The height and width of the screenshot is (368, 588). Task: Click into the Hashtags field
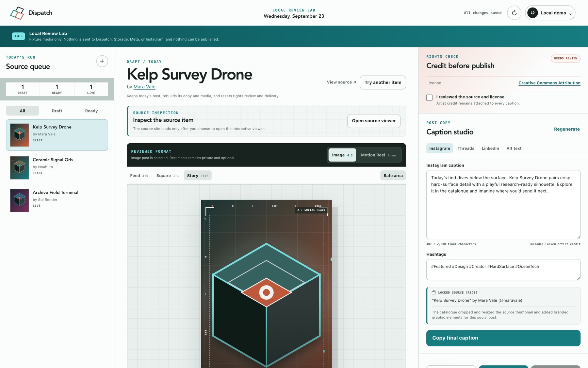click(503, 270)
